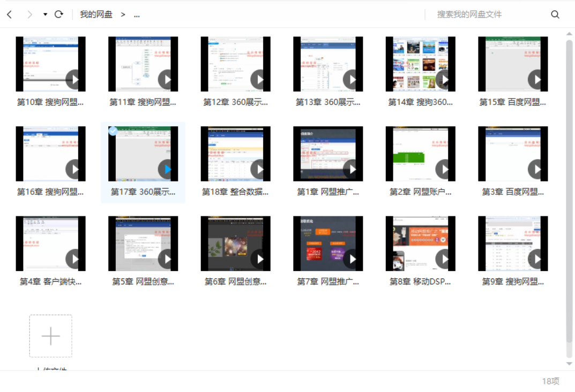Click the file name 第4章 客户端快...
The width and height of the screenshot is (575, 392).
(50, 281)
